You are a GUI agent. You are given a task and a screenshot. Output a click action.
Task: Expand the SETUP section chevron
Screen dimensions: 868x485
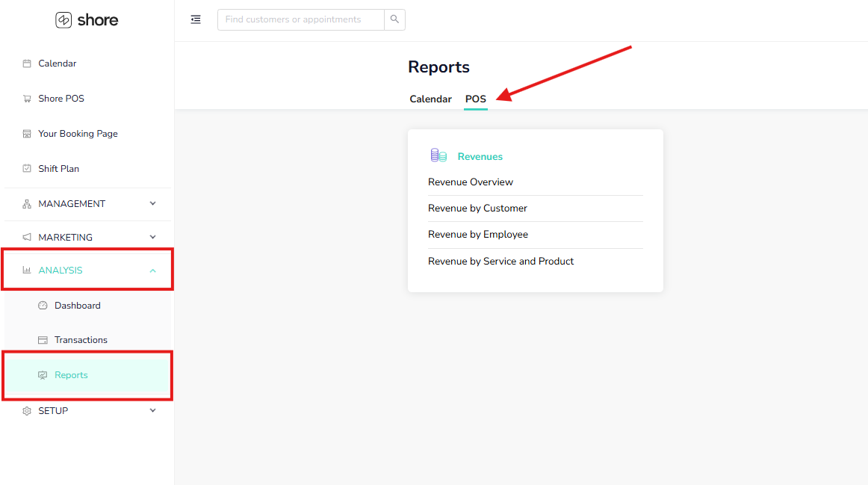[153, 410]
